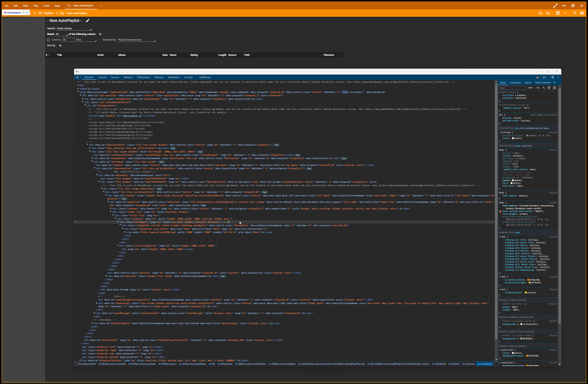This screenshot has width=588, height=384.
Task: Enable the Limit to checkbox
Action: [x=48, y=40]
